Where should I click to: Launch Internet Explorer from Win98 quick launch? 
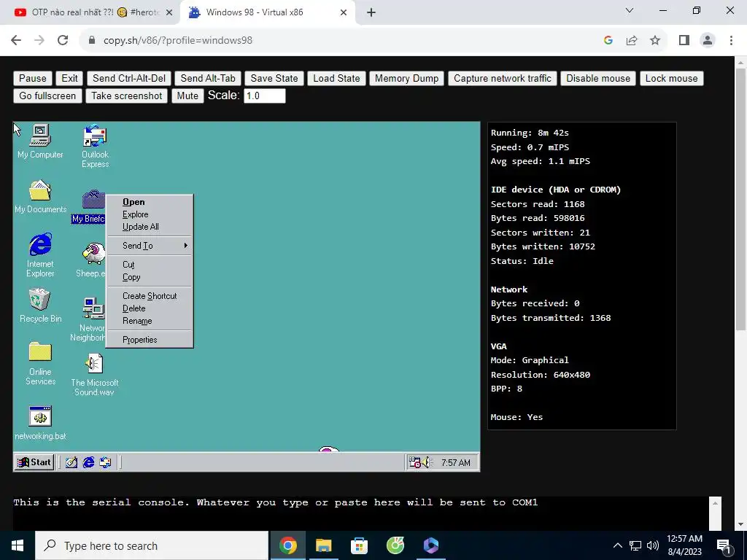(88, 462)
